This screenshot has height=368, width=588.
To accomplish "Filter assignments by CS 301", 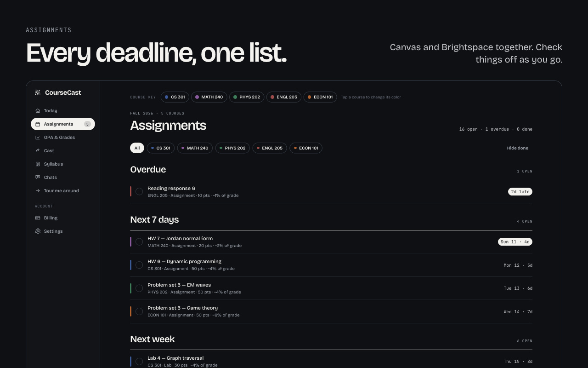I will pos(161,148).
